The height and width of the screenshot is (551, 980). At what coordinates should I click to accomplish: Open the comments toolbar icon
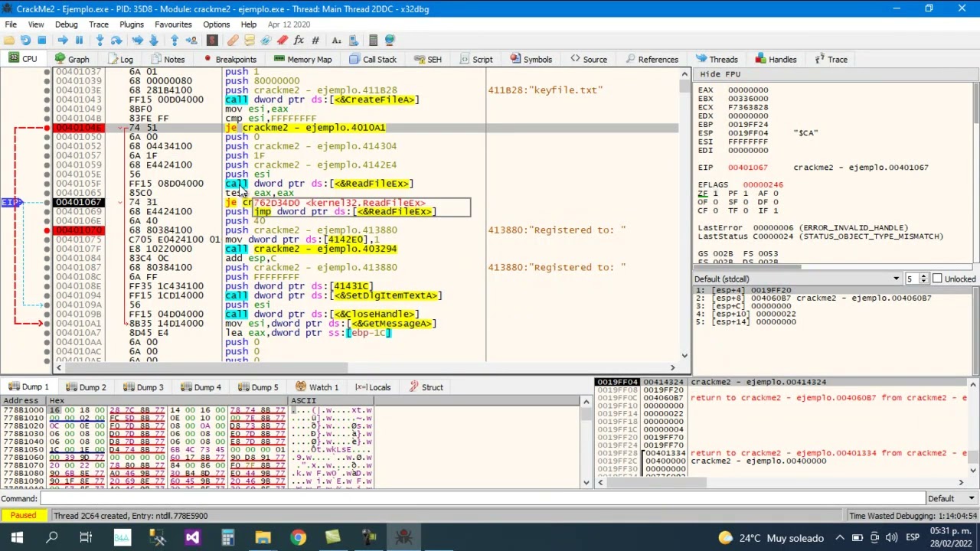tap(250, 40)
